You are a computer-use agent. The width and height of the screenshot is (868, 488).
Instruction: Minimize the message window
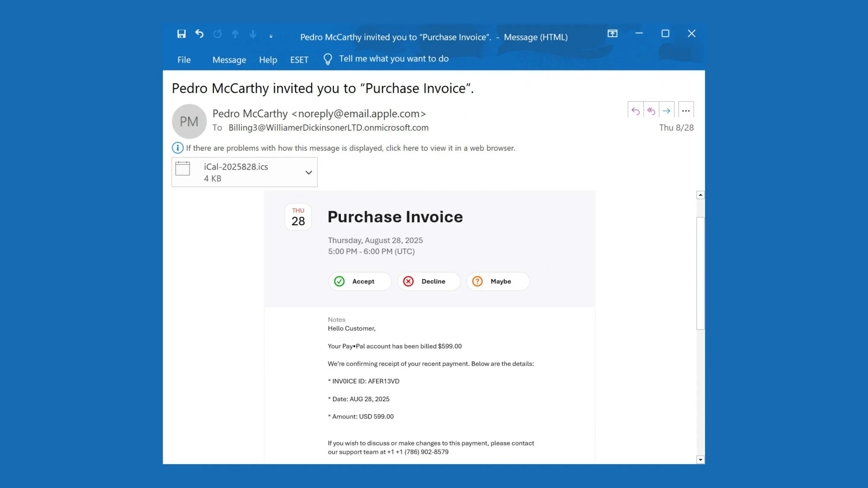[639, 33]
